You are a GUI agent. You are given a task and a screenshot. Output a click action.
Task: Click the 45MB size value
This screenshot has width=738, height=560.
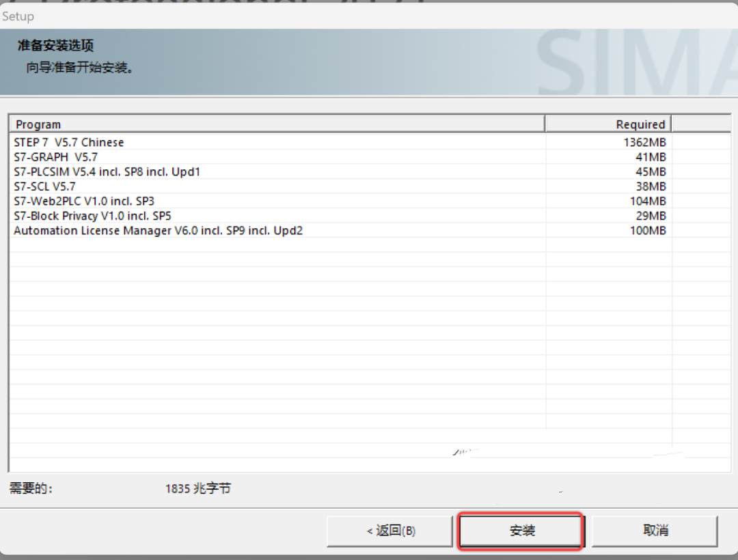pyautogui.click(x=651, y=171)
